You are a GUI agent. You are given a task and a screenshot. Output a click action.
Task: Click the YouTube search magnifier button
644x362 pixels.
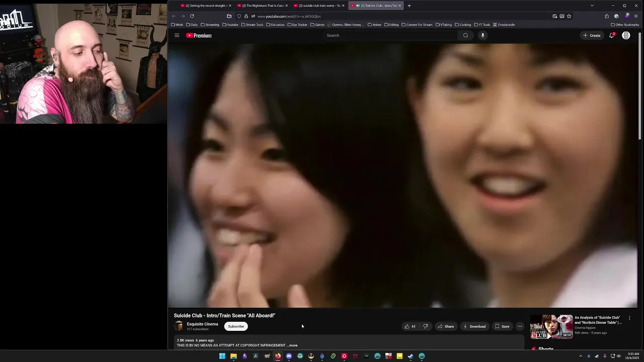tap(465, 35)
